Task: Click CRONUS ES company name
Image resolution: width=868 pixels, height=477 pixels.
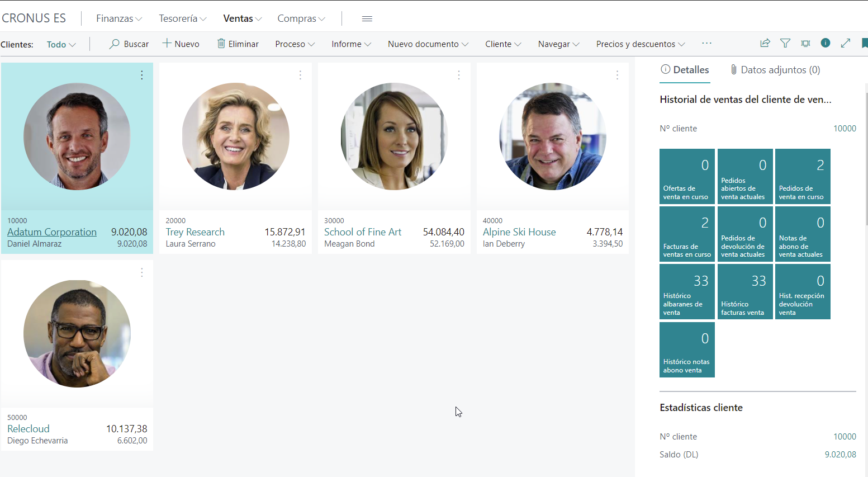Action: point(34,18)
